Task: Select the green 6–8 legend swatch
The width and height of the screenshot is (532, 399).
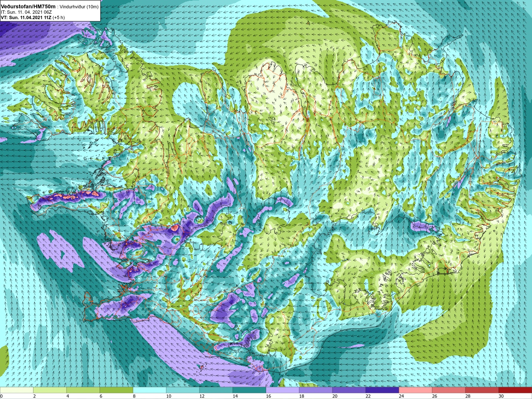Action: click(116, 390)
